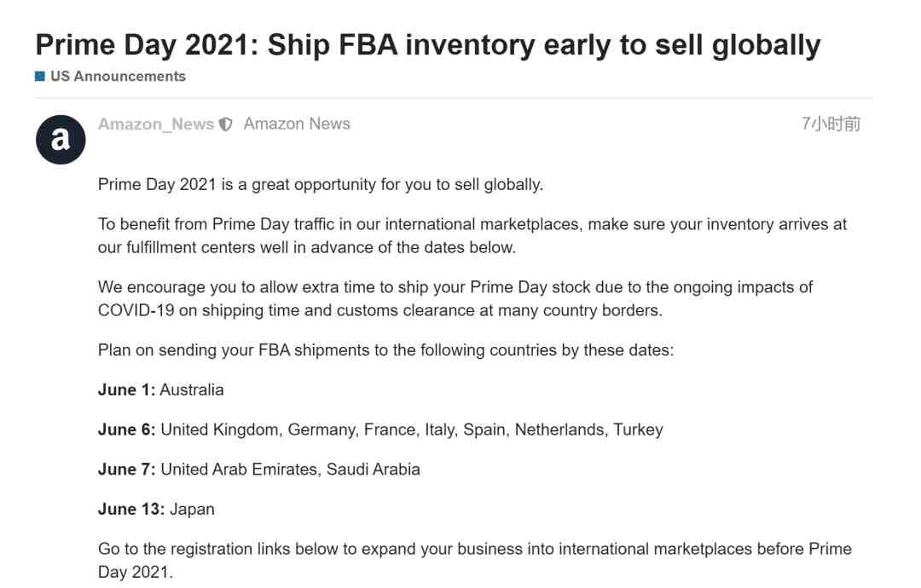Click the Amazon 'a' avatar icon
This screenshot has width=921, height=588.
(61, 140)
